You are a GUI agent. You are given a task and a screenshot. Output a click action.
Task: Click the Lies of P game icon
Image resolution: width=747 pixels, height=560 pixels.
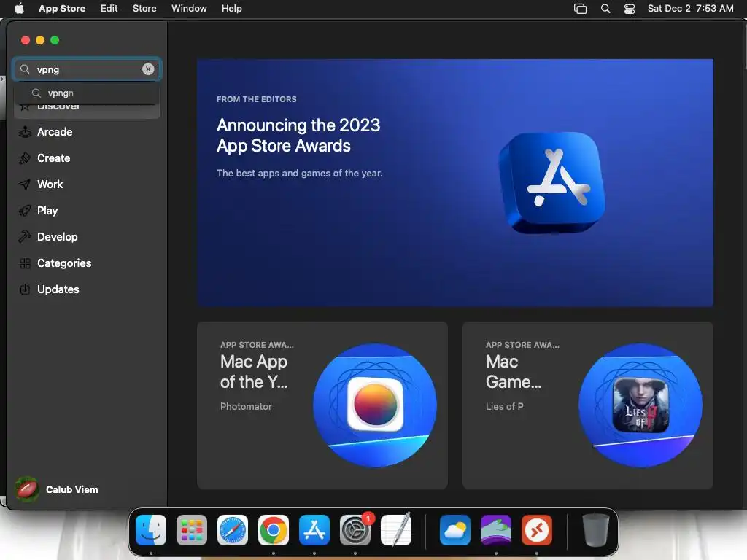coord(640,405)
